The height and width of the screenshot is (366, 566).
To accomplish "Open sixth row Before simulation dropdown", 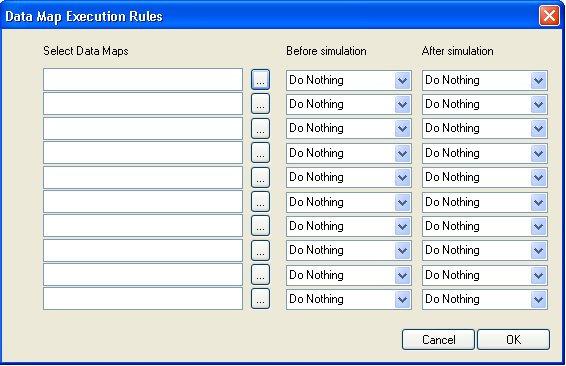I will [x=402, y=202].
